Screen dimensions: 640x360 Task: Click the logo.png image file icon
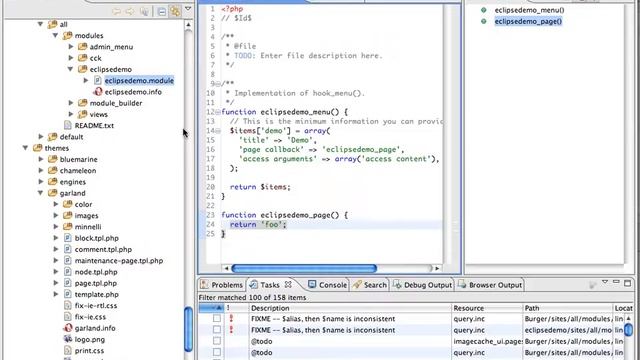[x=68, y=339]
